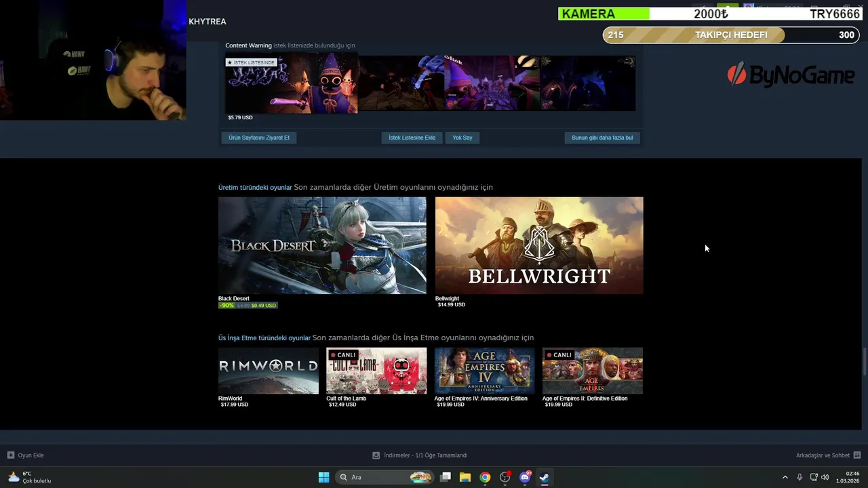Click Age of Empires II: Definitive Edition title
The image size is (868, 488).
pyautogui.click(x=585, y=399)
